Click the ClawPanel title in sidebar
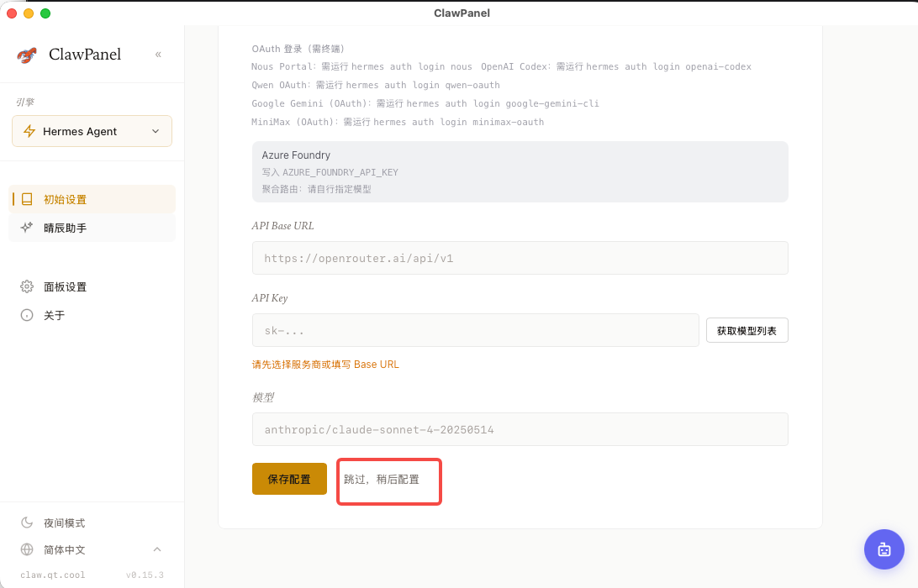Image resolution: width=918 pixels, height=588 pixels. tap(85, 55)
